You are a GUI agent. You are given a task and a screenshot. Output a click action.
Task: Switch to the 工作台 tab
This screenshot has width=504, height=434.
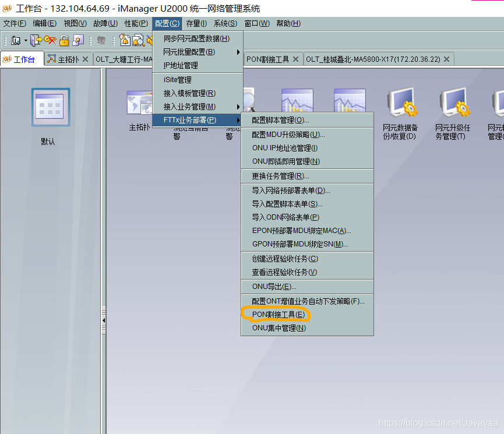(22, 59)
